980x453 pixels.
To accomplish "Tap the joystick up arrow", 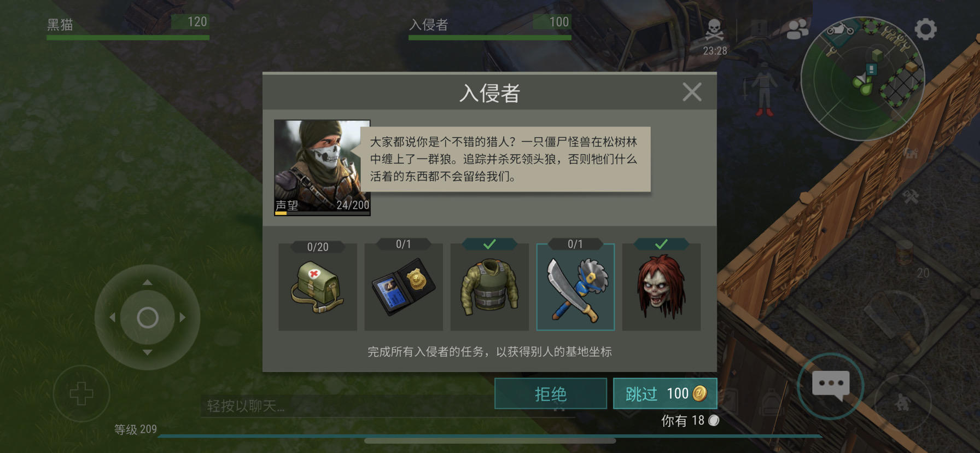I will (148, 282).
